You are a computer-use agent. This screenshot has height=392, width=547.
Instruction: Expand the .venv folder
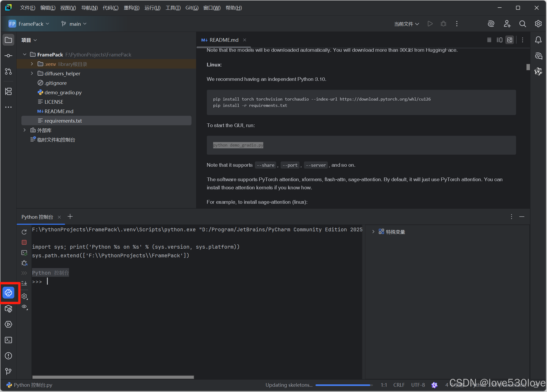tap(32, 64)
